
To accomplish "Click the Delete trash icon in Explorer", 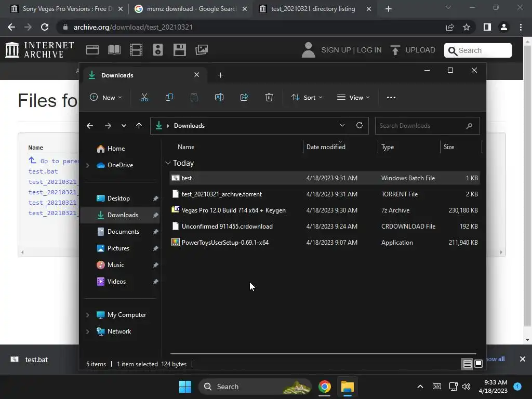I will 269,97.
